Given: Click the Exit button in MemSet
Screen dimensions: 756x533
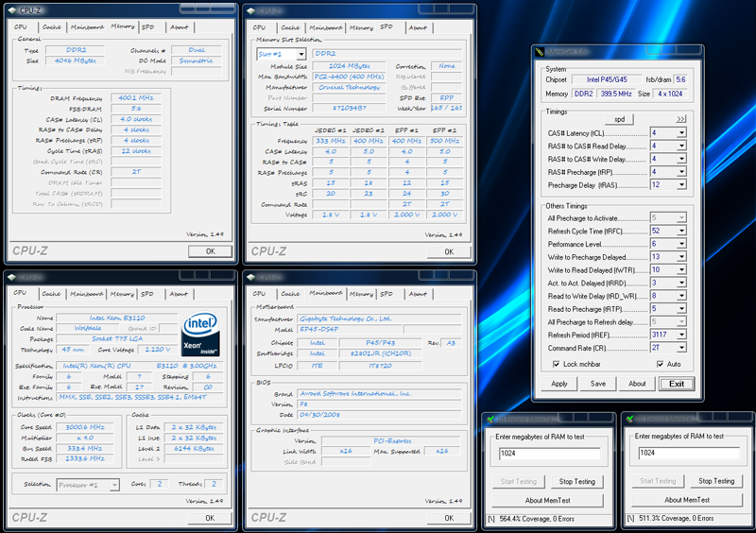Looking at the screenshot, I should coord(677,384).
